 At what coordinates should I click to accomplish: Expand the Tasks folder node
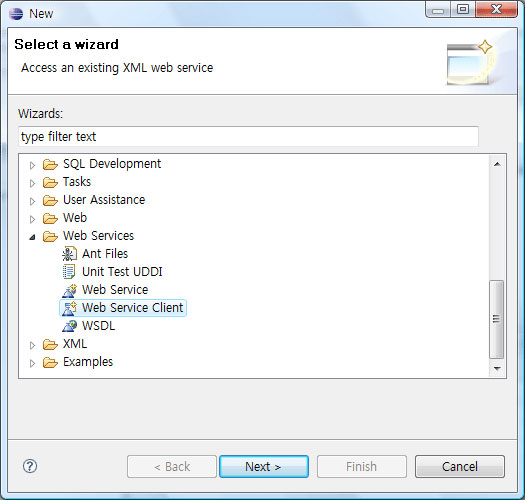point(32,183)
